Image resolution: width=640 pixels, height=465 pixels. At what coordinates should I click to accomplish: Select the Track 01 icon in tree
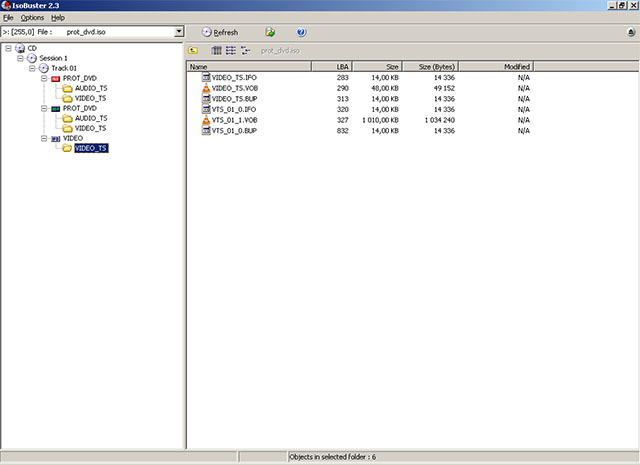point(44,68)
